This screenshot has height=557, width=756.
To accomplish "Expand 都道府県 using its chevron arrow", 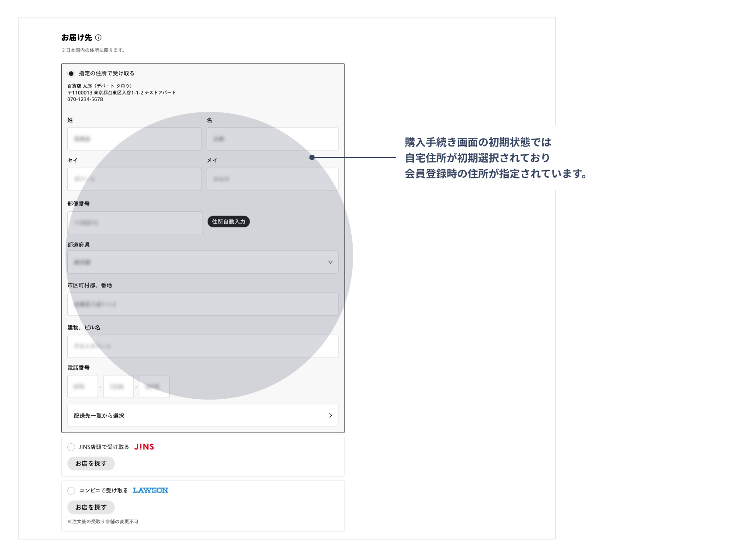I will 330,262.
